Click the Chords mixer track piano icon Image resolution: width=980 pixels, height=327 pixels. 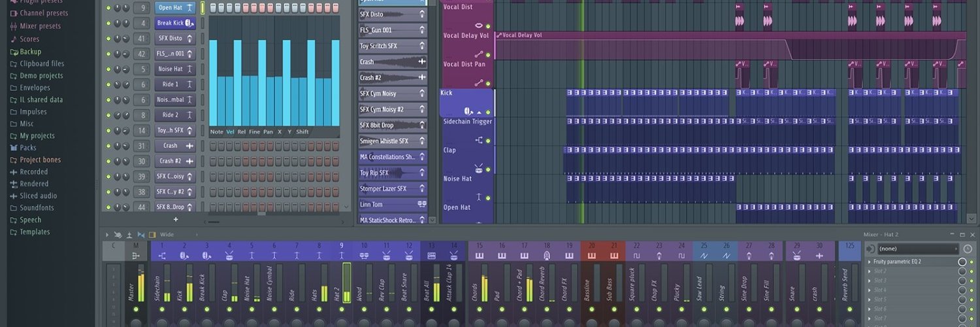[480, 255]
